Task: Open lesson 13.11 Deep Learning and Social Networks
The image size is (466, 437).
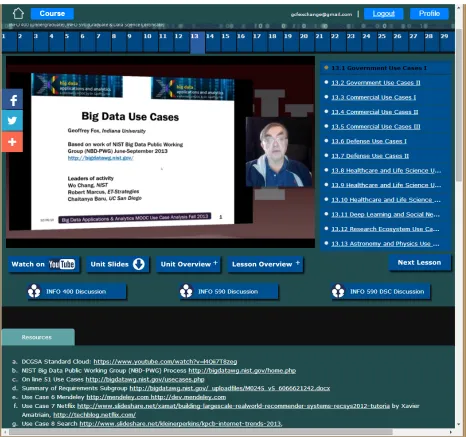Action: point(385,215)
